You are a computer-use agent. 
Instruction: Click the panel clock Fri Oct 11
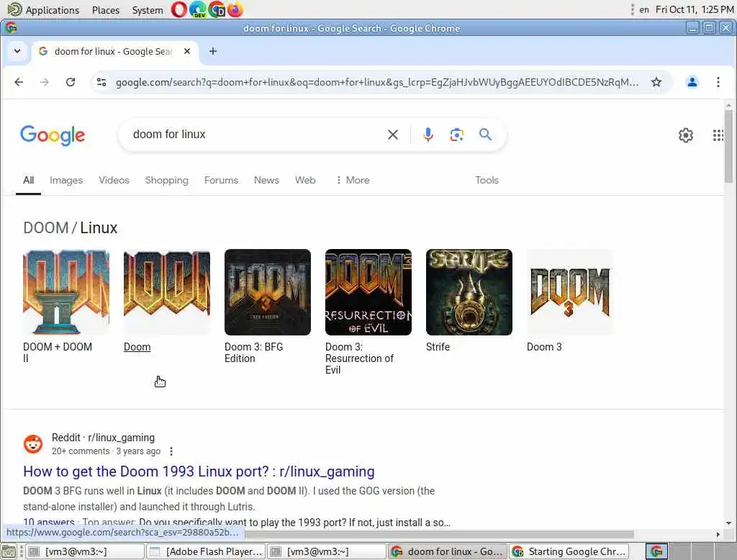coord(695,9)
